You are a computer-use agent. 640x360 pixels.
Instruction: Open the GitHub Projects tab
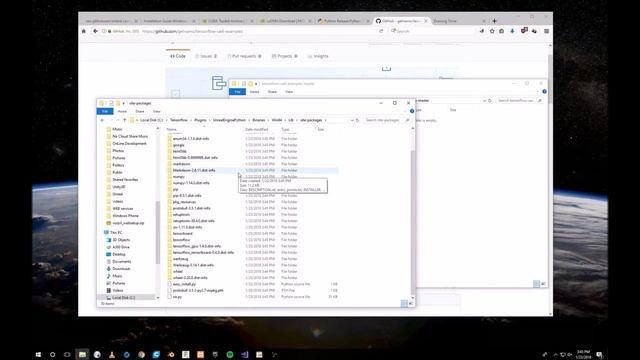(x=284, y=56)
